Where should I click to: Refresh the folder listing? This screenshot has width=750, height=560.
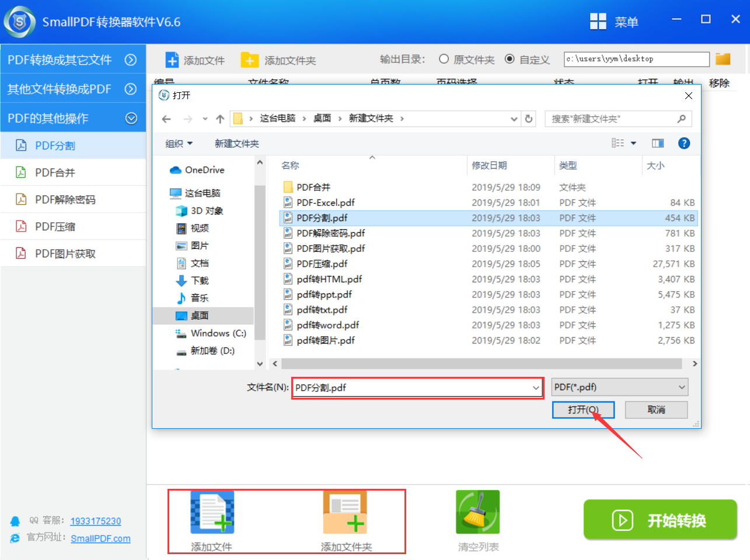pos(529,119)
